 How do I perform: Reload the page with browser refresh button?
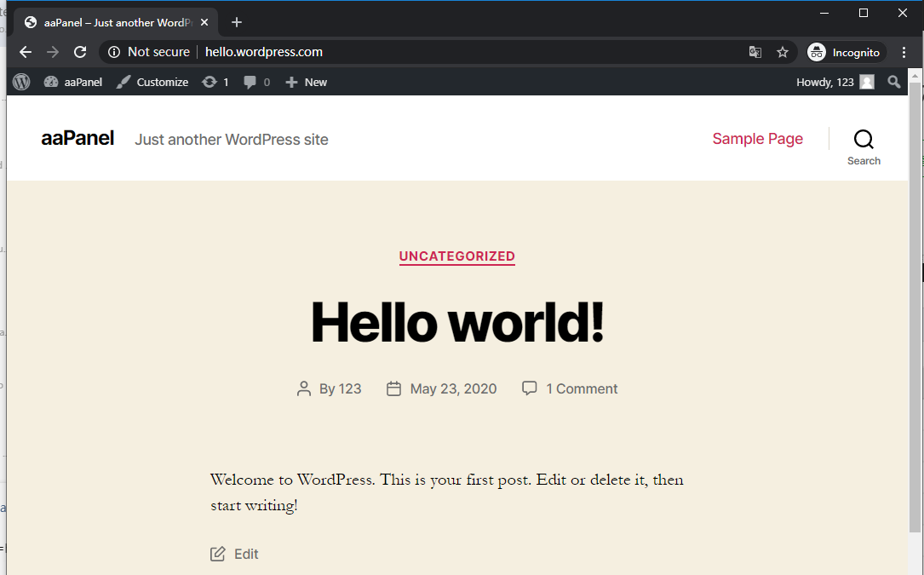pyautogui.click(x=80, y=52)
